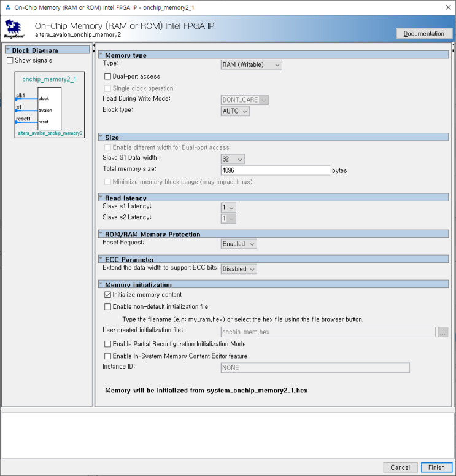Uncheck Initialize memory content
The height and width of the screenshot is (476, 456).
[107, 295]
